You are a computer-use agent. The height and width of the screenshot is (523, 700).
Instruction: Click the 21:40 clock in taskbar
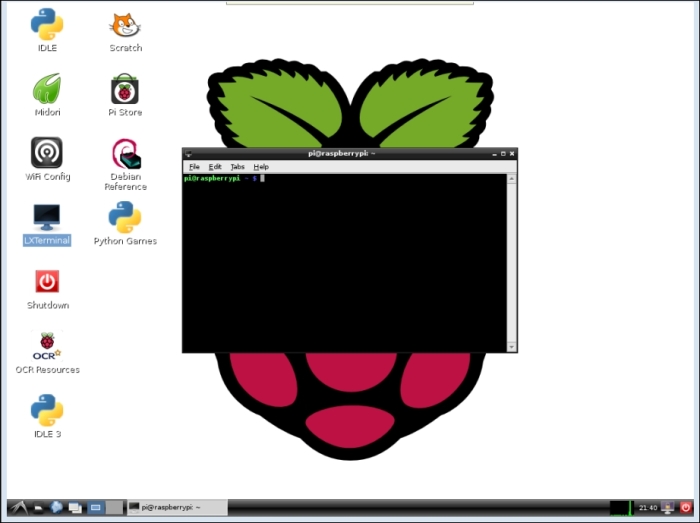(x=648, y=508)
